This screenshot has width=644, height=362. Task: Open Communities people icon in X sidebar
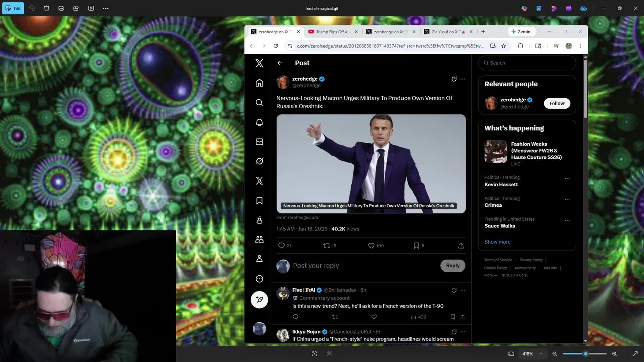point(259,239)
